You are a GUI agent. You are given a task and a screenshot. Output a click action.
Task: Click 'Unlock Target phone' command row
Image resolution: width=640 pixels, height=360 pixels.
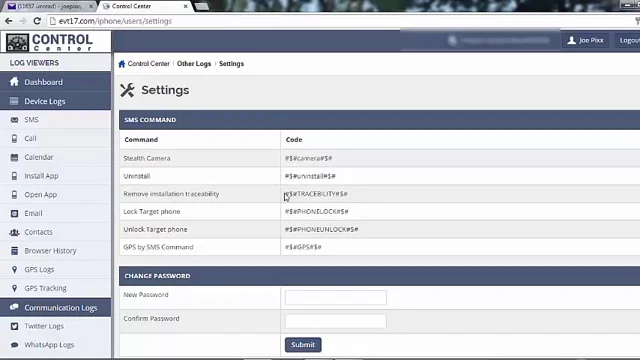380,229
